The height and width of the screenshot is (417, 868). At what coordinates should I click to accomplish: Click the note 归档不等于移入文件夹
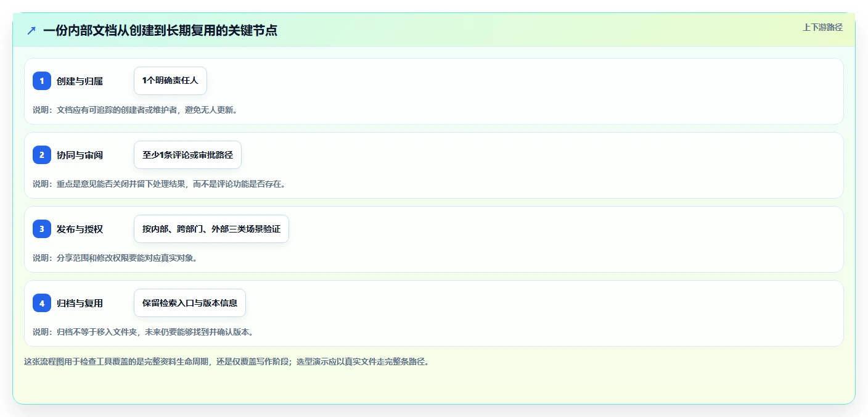tap(143, 332)
